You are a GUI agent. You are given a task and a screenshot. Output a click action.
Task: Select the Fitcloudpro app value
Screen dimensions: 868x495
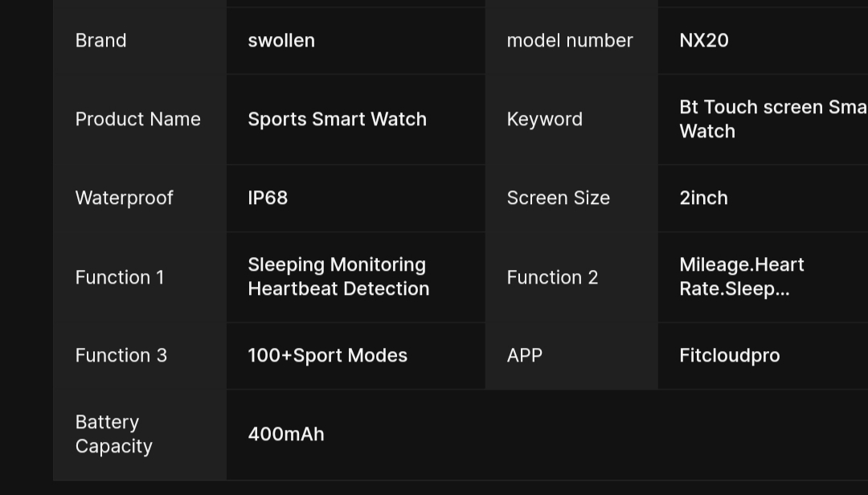(x=729, y=355)
